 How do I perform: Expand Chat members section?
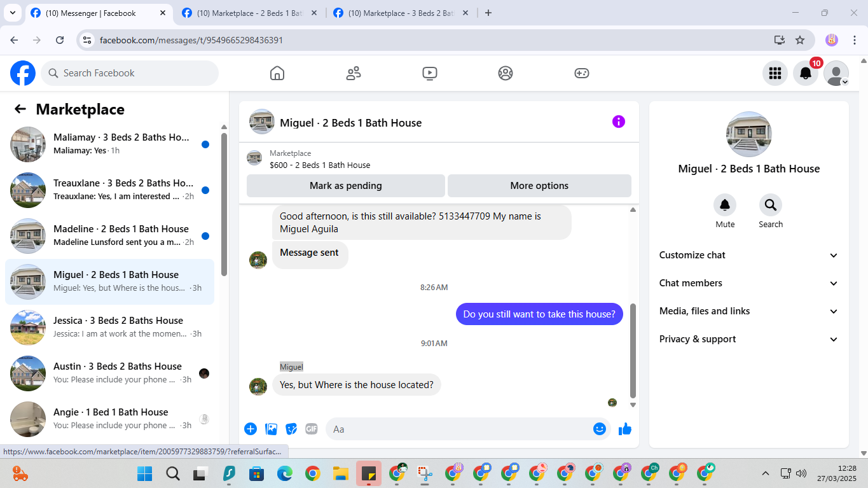pyautogui.click(x=749, y=283)
